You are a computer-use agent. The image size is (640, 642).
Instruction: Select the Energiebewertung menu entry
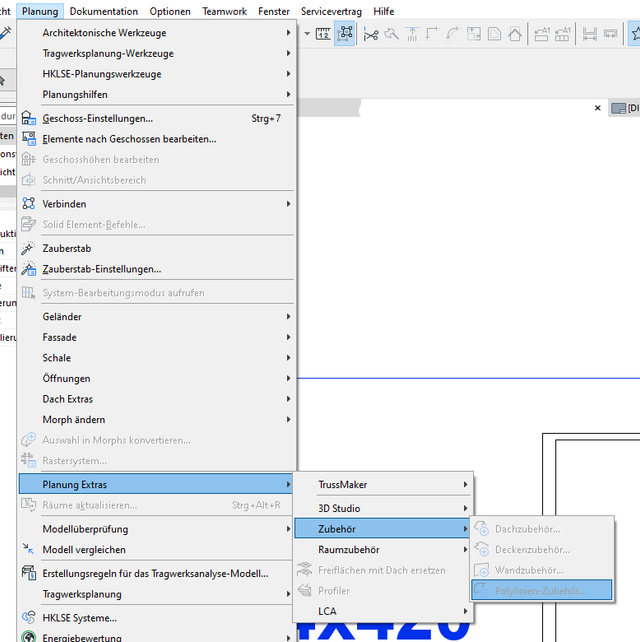156,637
